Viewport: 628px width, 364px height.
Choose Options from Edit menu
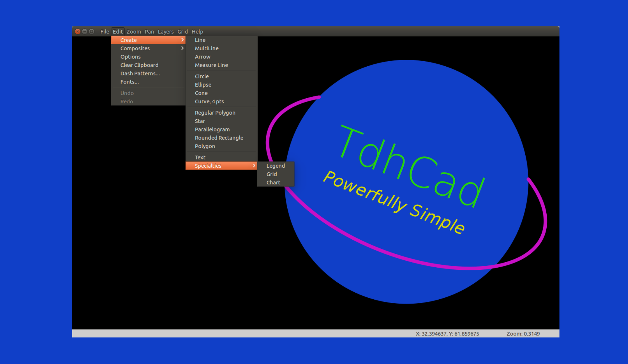tap(148, 57)
